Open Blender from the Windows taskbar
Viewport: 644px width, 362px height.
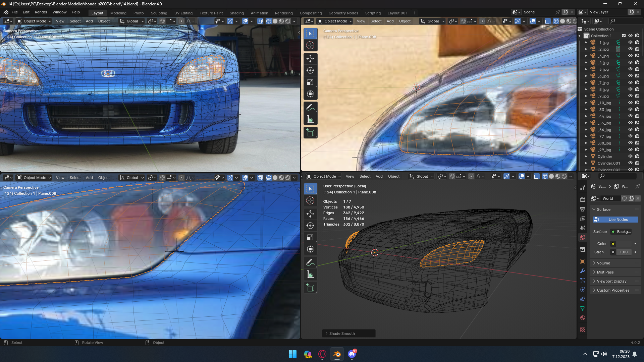pos(337,354)
